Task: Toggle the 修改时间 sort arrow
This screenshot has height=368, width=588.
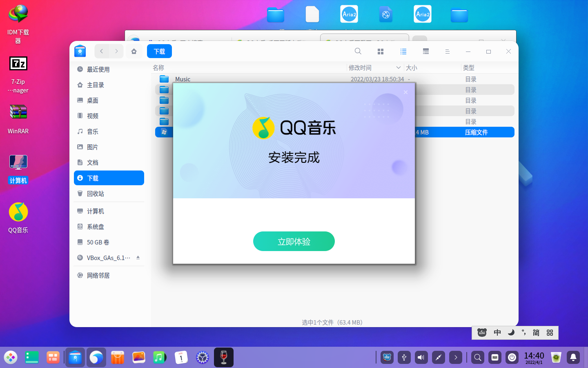Action: (398, 67)
